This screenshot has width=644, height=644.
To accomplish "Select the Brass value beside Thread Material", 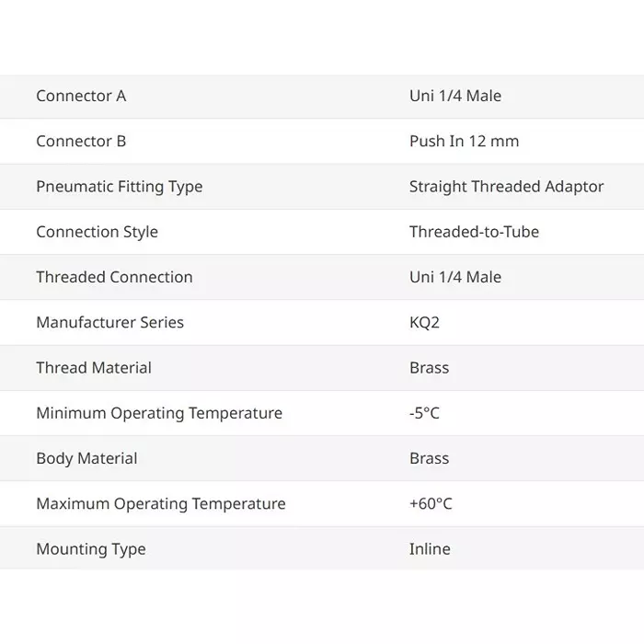I will tap(429, 367).
